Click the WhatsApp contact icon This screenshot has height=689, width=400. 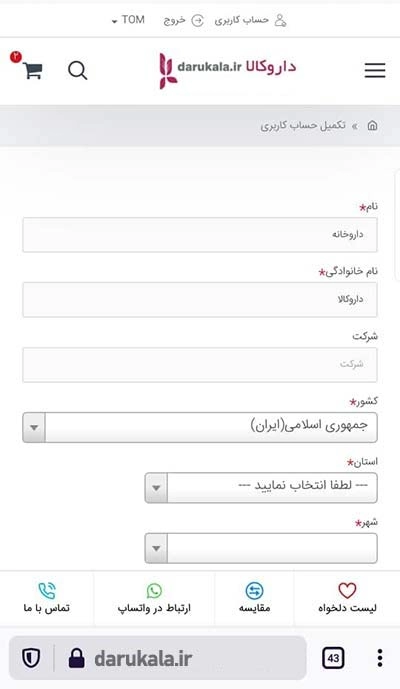154,591
